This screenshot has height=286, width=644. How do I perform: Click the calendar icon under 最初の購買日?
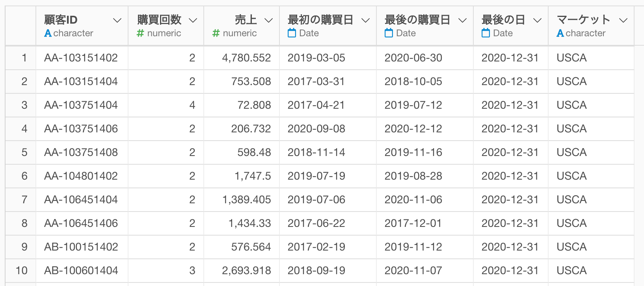292,33
